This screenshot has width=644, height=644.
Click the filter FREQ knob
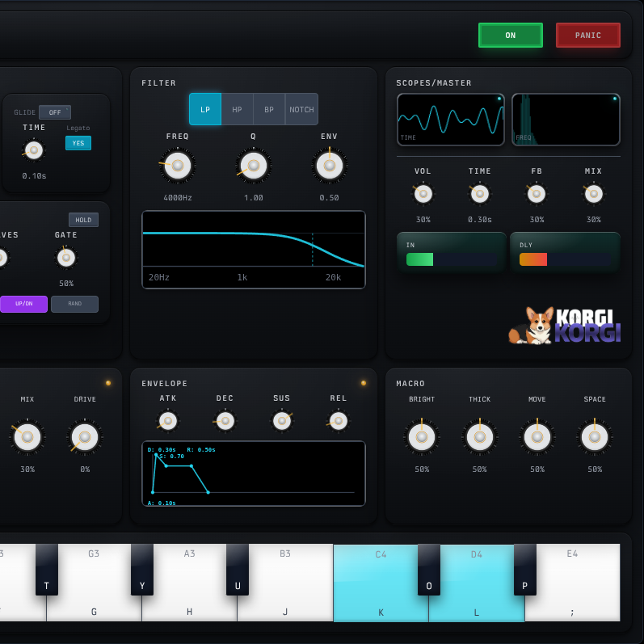178,166
